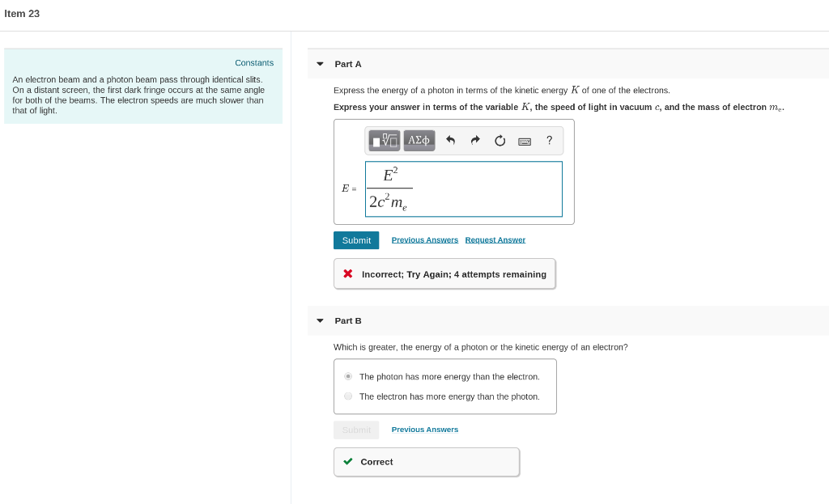Click the red X incorrect feedback icon
This screenshot has width=829, height=504.
pyautogui.click(x=348, y=273)
